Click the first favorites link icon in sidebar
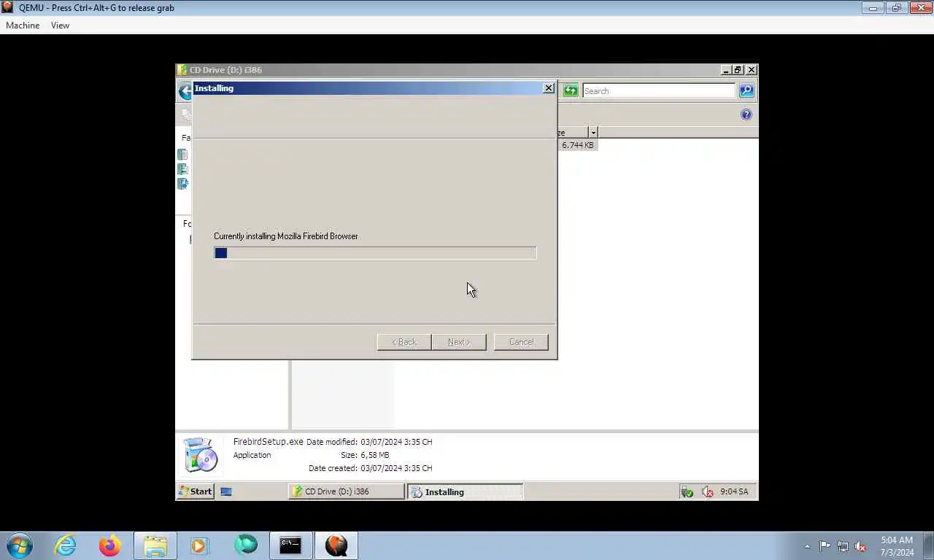 182,155
